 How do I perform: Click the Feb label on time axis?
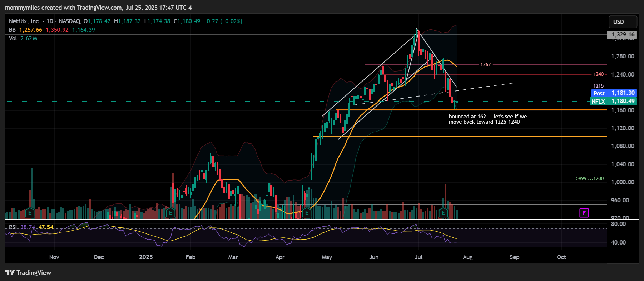tap(190, 257)
